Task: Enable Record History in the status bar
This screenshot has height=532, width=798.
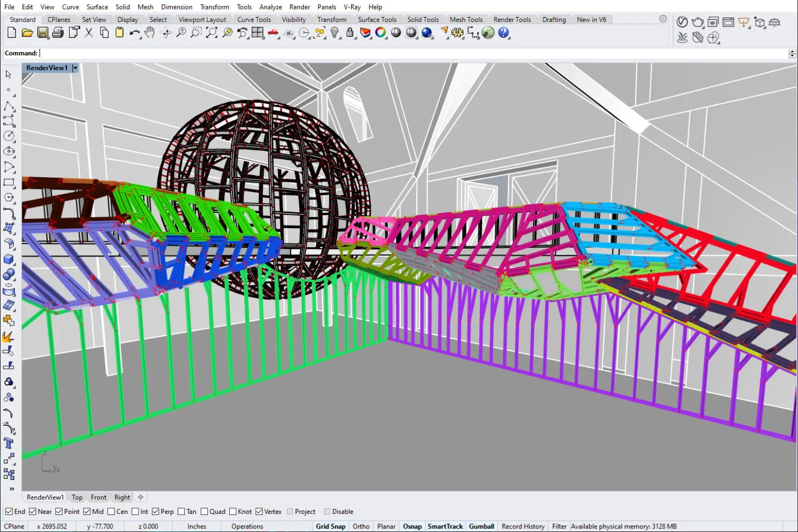Action: coord(523,526)
